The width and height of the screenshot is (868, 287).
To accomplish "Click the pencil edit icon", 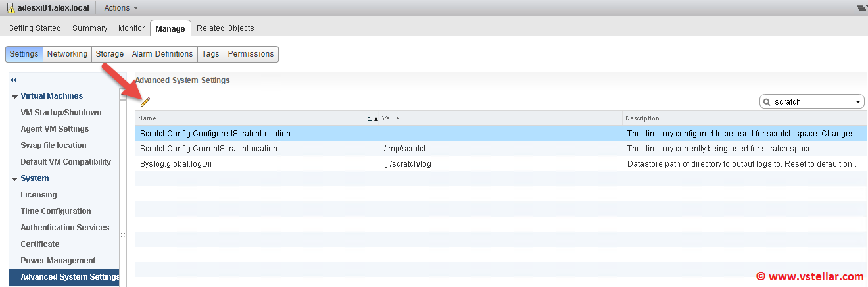I will pos(145,101).
